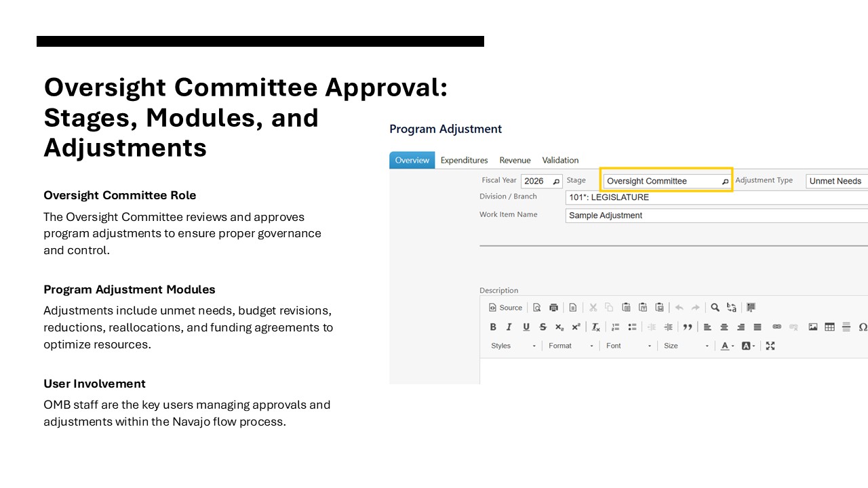Open the Validation tab
Screen dimensions: 868x488
click(x=560, y=161)
